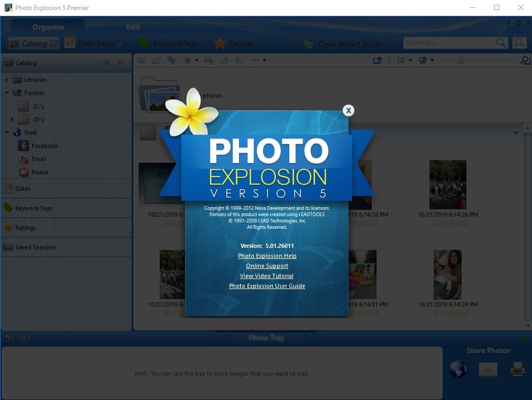Select the woman portrait thumbnail dated 6:14:24 PM

447,275
